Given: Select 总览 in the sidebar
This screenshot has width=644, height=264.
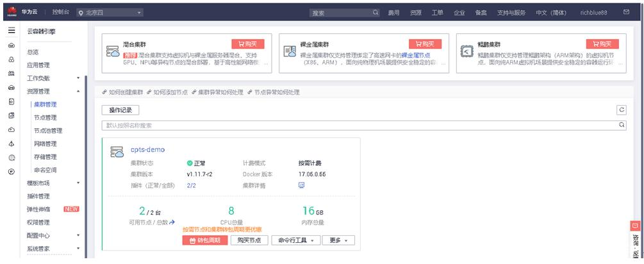Looking at the screenshot, I should coord(33,52).
